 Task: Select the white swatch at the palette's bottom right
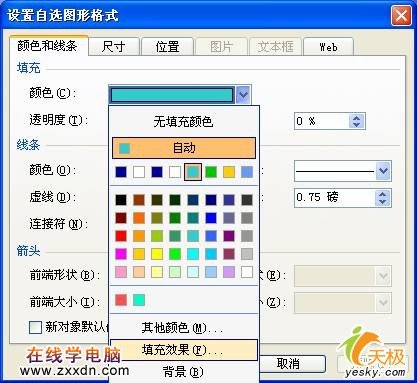click(x=247, y=272)
